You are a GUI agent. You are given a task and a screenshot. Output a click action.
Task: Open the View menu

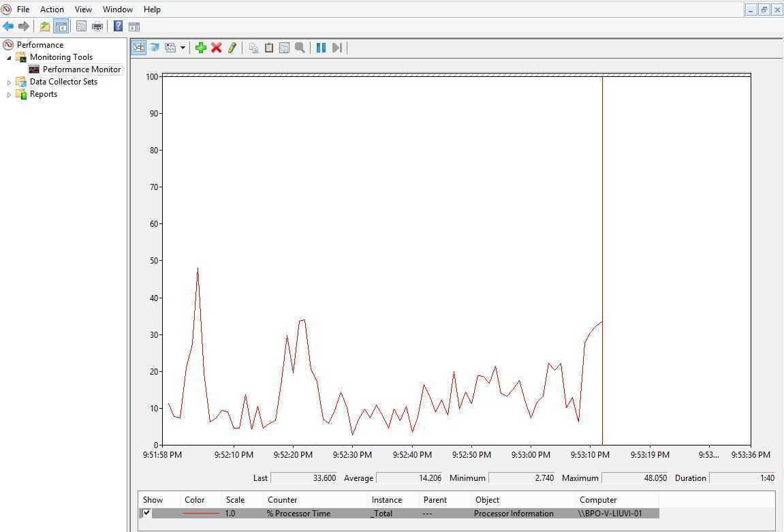83,9
